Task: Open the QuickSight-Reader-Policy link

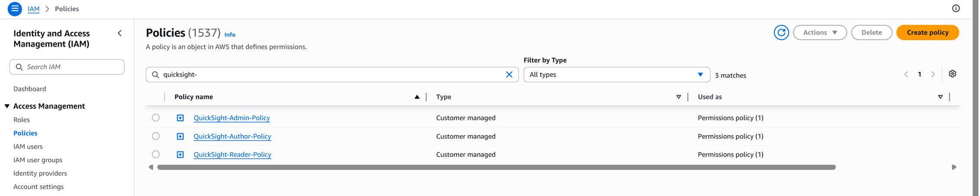Action: point(232,155)
